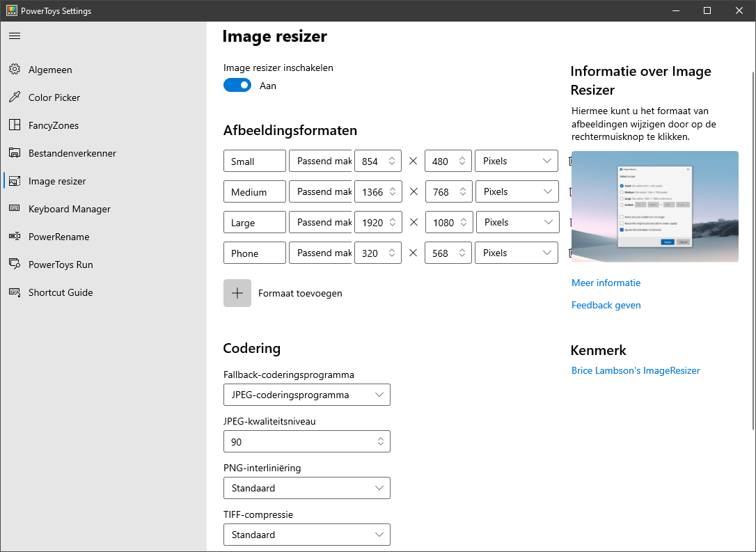Viewport: 756px width, 552px height.
Task: Click the Image resizer sidebar icon
Action: [x=15, y=181]
